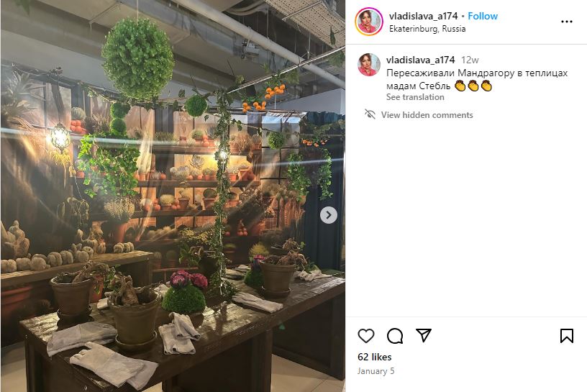
Task: Expand View hidden comments
Action: point(427,115)
